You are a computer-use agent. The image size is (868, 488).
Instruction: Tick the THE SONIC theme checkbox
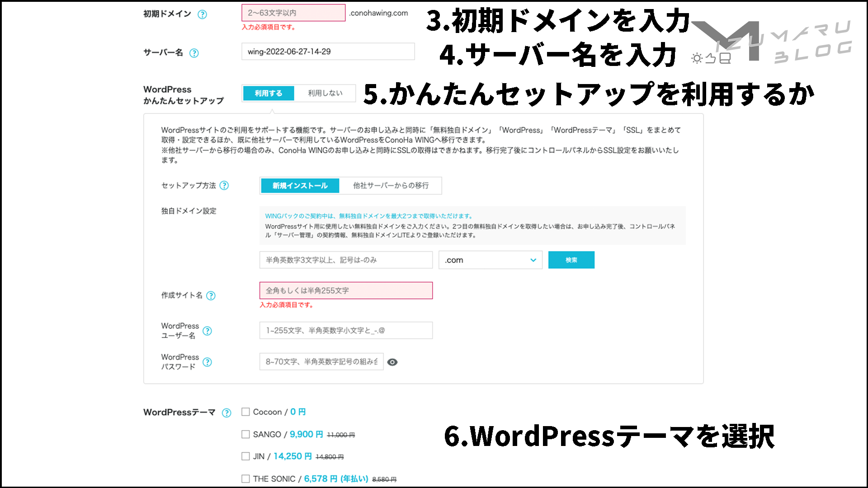click(x=245, y=479)
